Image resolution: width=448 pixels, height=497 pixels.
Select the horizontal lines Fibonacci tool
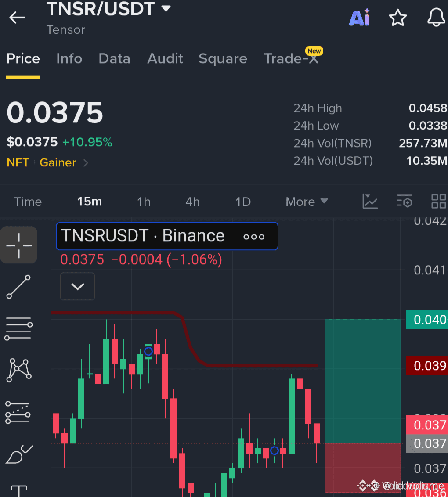click(x=18, y=329)
